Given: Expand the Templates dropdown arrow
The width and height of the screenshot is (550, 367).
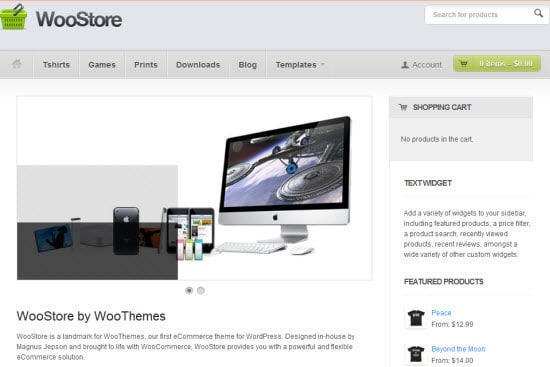Looking at the screenshot, I should tap(323, 65).
